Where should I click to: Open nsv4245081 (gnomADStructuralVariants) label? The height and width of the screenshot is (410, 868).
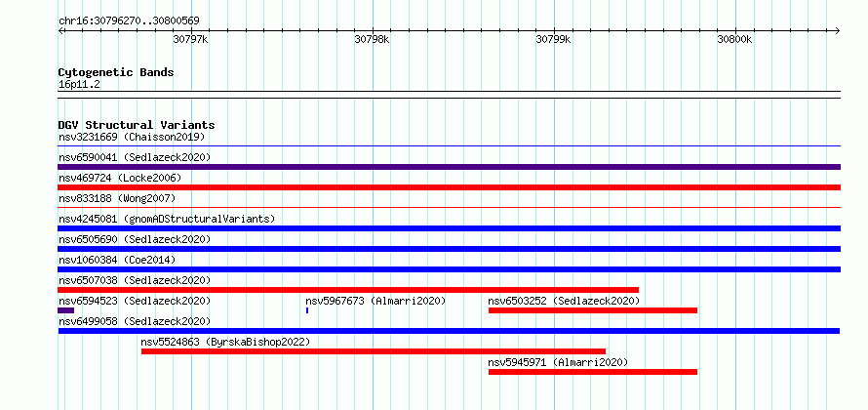pyautogui.click(x=167, y=219)
